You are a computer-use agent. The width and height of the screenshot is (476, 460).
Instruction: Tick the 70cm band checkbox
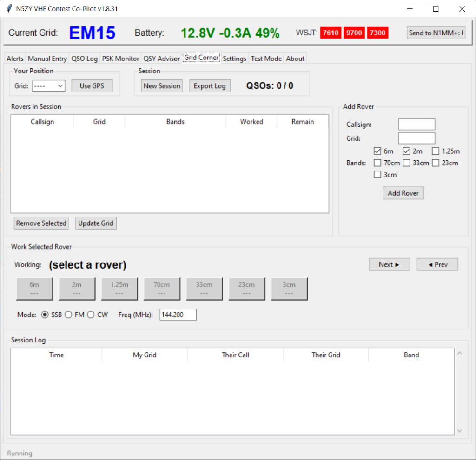(x=377, y=163)
